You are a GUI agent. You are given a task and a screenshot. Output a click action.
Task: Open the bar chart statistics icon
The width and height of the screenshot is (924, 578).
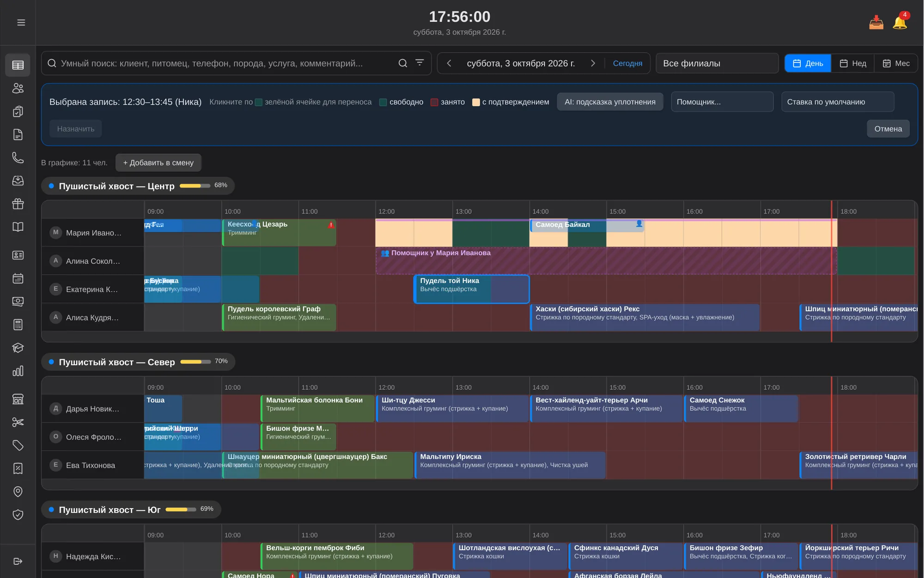18,371
